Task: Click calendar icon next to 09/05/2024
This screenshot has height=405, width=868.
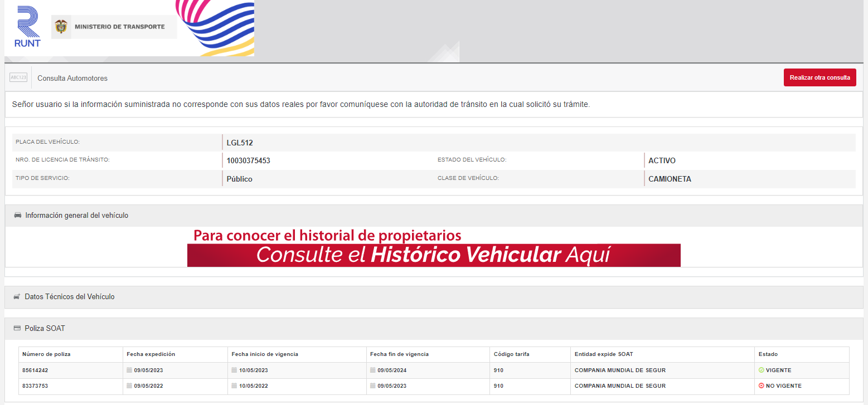Action: pyautogui.click(x=372, y=370)
